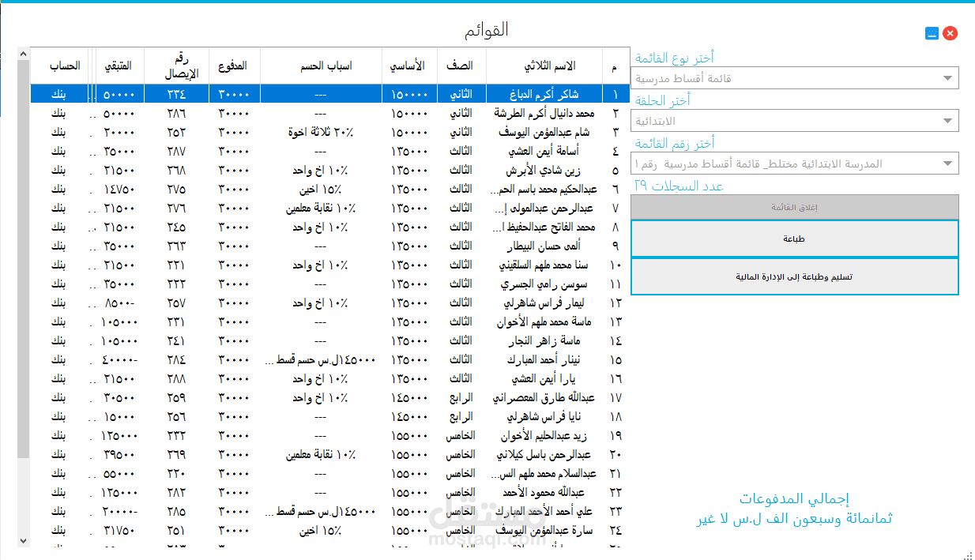Click the الأساسي column header
Image resolution: width=975 pixels, height=560 pixels.
click(x=408, y=66)
